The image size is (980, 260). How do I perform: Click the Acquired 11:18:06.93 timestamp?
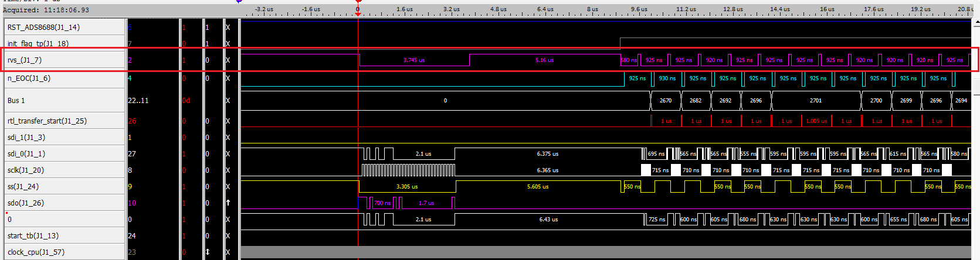pyautogui.click(x=46, y=10)
